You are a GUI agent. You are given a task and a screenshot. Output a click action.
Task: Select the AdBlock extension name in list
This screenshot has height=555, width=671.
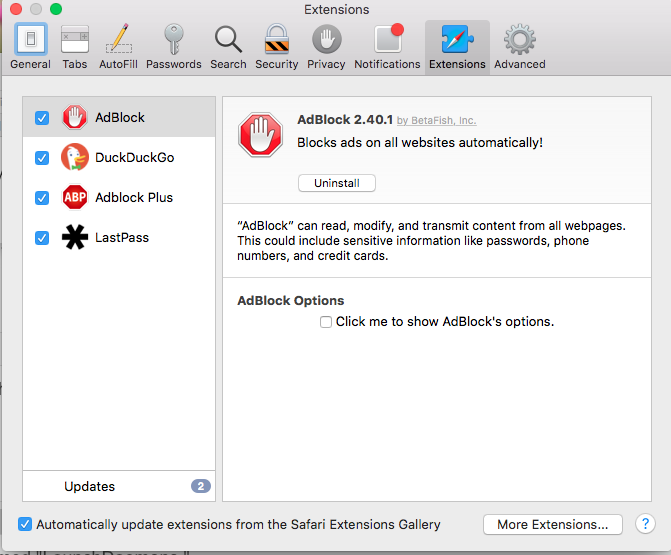[120, 117]
